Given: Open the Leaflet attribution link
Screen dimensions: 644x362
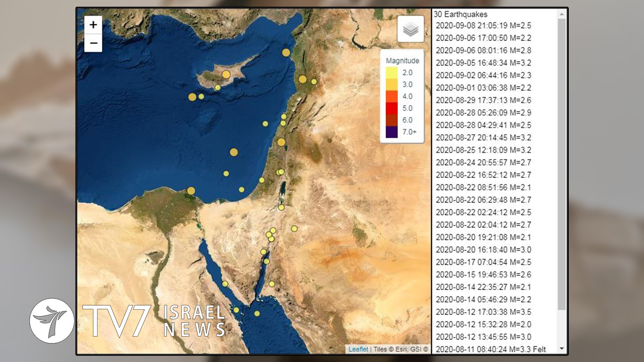Looking at the screenshot, I should click(358, 349).
